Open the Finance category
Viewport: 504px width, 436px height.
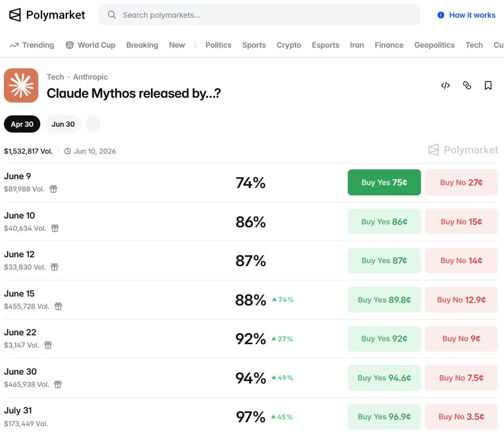[389, 45]
